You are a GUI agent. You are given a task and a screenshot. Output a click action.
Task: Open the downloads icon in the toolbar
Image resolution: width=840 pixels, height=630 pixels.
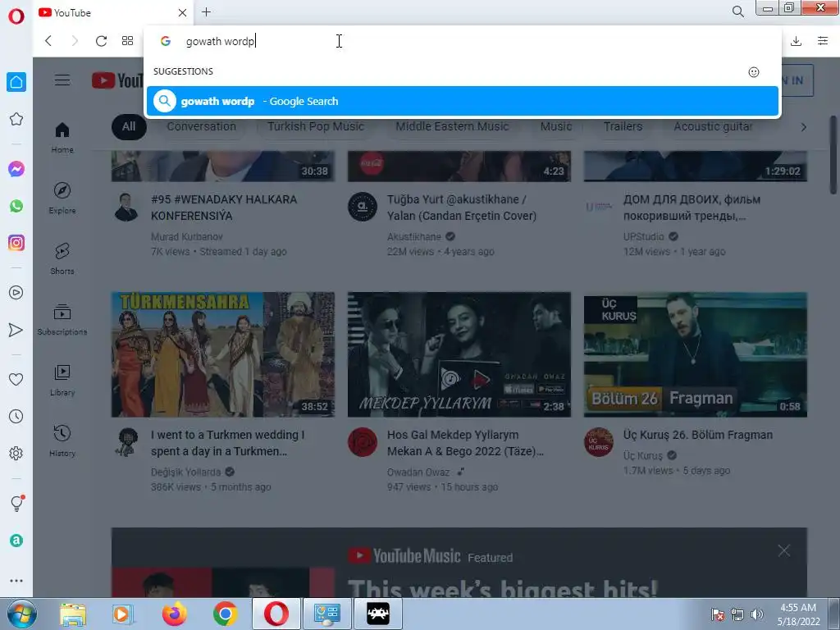click(x=796, y=41)
